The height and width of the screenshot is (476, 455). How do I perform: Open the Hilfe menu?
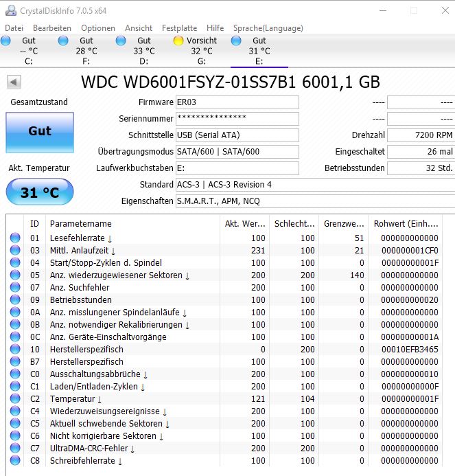215,28
